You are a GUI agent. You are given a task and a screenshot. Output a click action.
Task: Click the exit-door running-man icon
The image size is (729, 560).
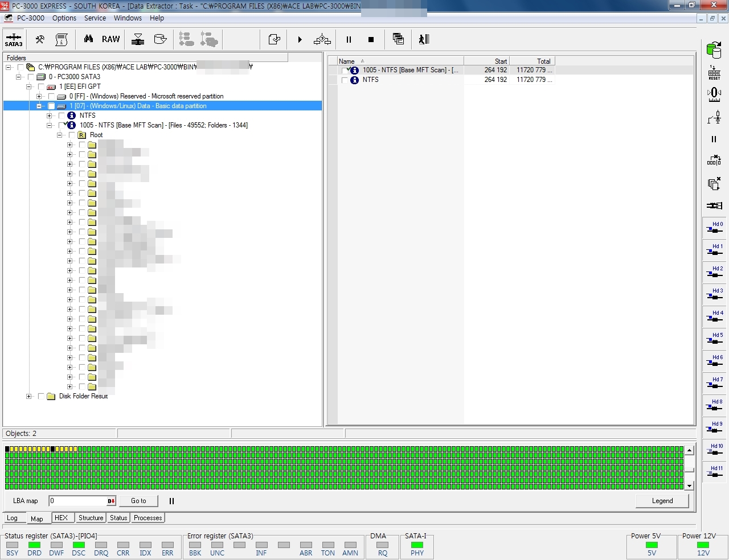(424, 39)
